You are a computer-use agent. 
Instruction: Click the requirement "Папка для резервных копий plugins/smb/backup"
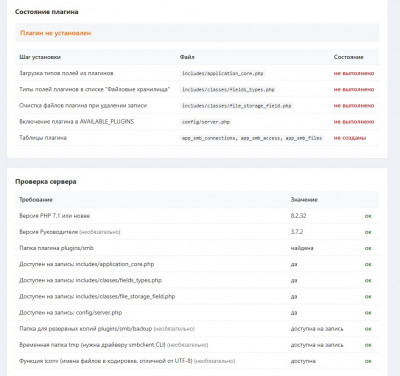[x=86, y=329]
